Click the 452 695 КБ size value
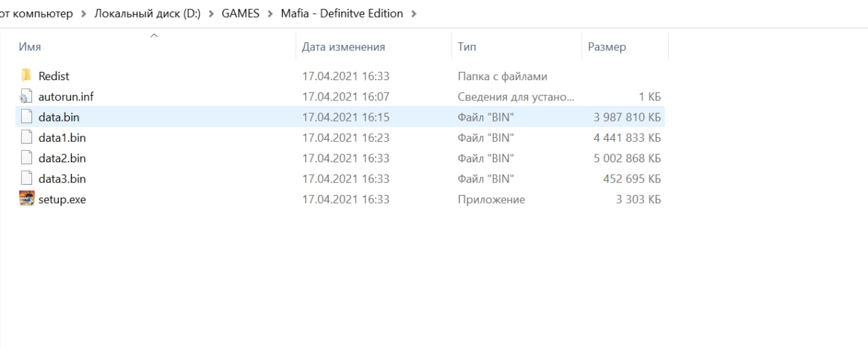This screenshot has width=868, height=347. point(632,179)
